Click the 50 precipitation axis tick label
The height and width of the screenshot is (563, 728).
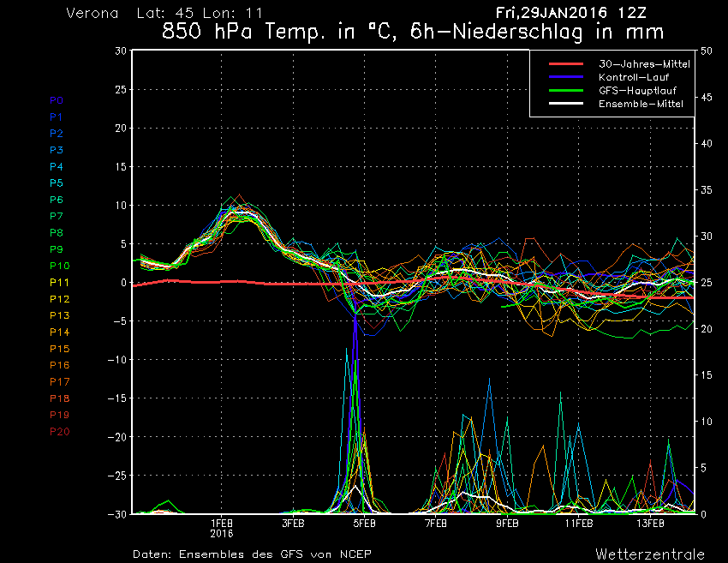[707, 51]
